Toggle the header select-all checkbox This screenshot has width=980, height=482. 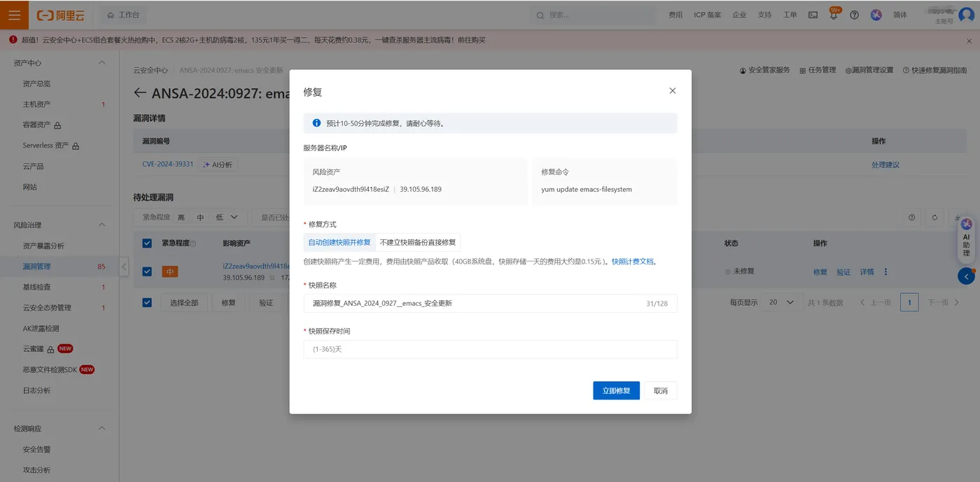(x=147, y=243)
